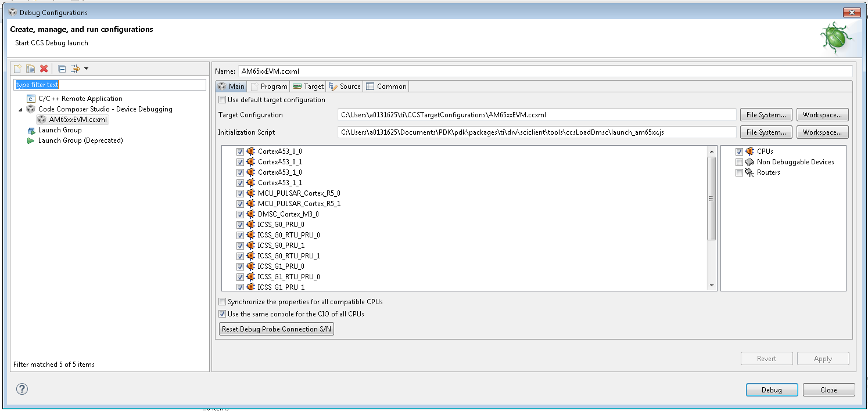Click the New launch configuration icon
The image size is (868, 411).
click(18, 69)
